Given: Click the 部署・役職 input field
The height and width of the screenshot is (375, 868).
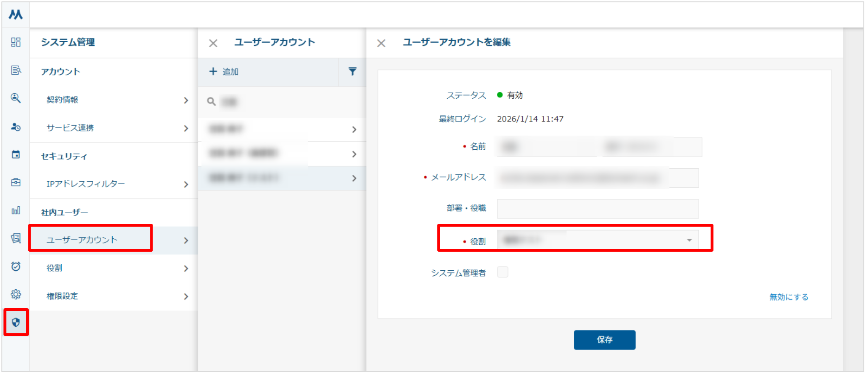Looking at the screenshot, I should tap(597, 209).
